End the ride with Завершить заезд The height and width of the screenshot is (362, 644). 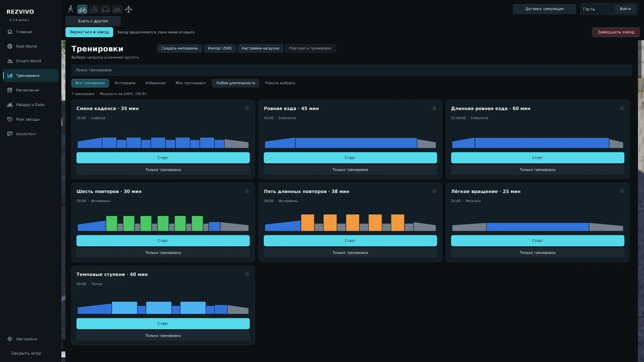pyautogui.click(x=616, y=32)
